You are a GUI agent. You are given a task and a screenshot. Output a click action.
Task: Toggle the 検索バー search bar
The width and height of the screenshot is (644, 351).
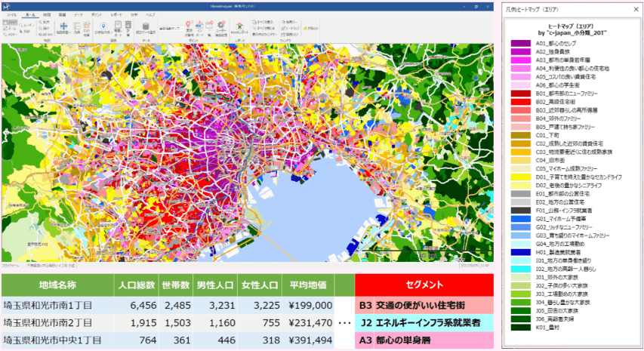pyautogui.click(x=290, y=22)
